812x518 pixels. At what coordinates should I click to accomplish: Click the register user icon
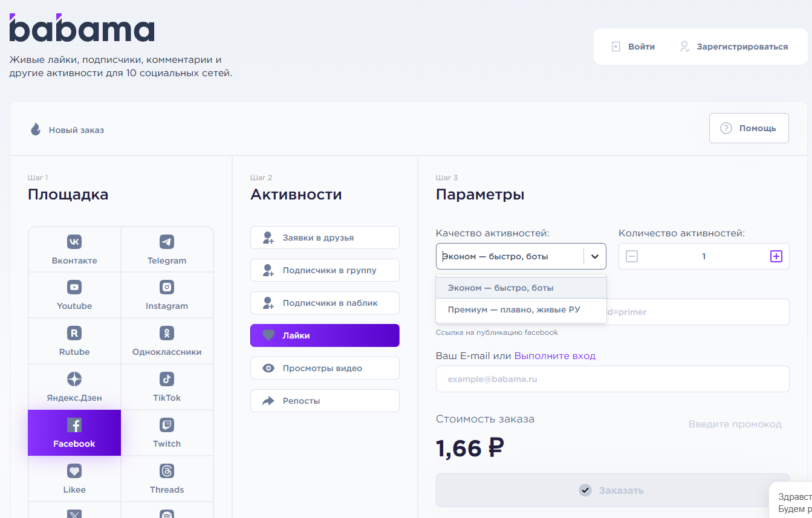pos(684,47)
